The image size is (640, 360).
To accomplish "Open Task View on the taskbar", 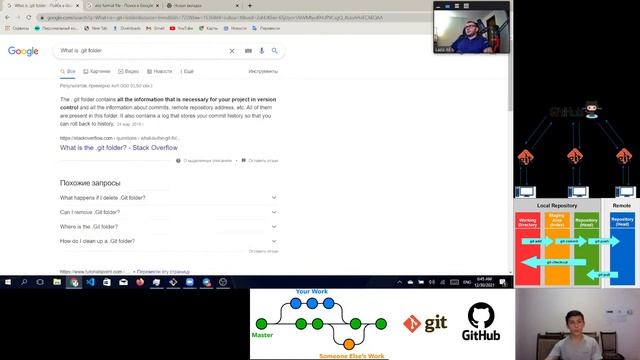I will (x=40, y=282).
